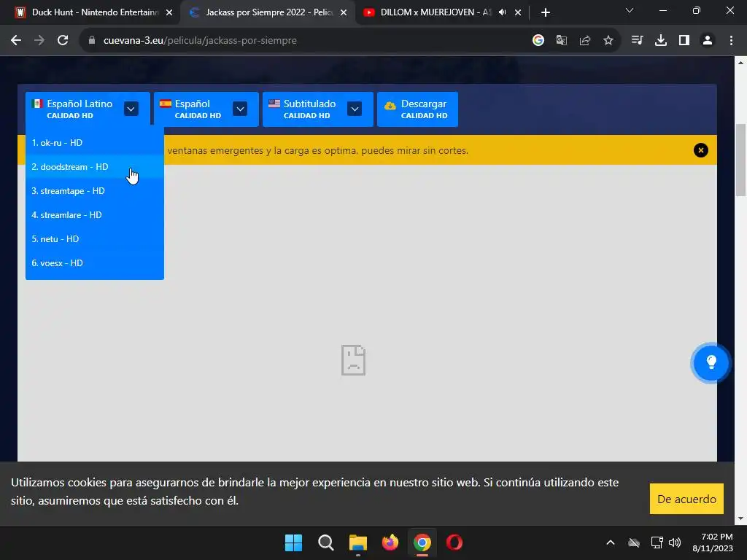Switch to the Duck Hunt tab
The height and width of the screenshot is (560, 747).
click(93, 12)
